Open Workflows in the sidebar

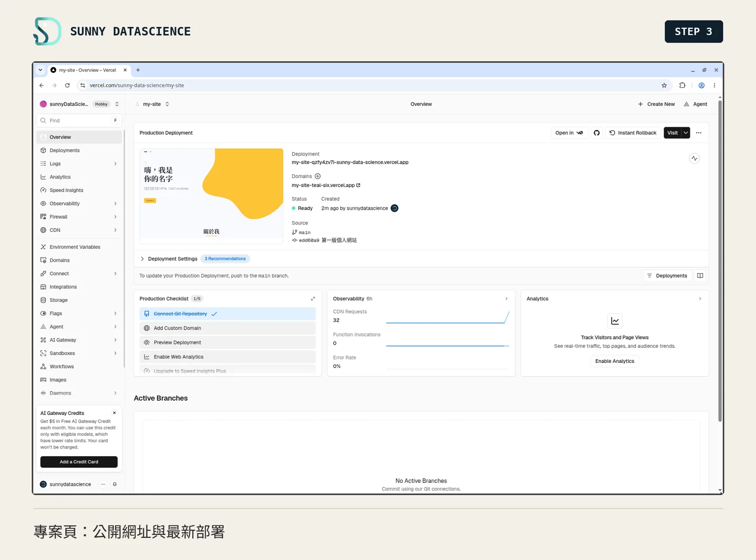(x=79, y=366)
